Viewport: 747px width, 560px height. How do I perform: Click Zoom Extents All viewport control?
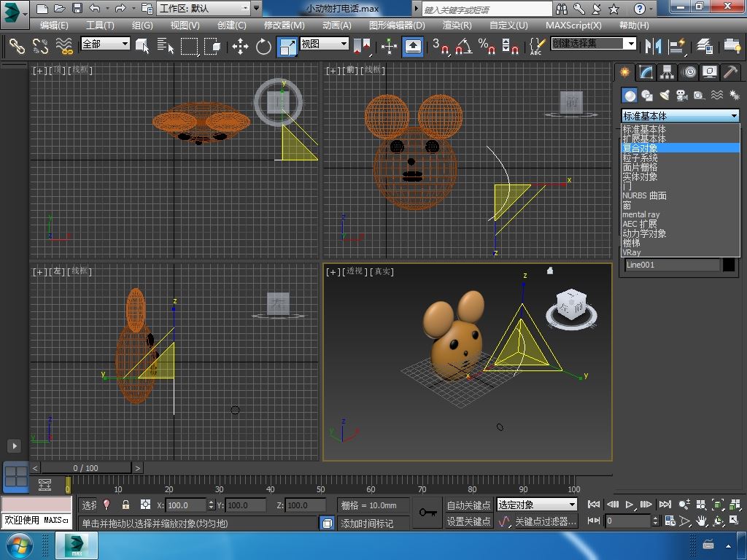coord(735,505)
